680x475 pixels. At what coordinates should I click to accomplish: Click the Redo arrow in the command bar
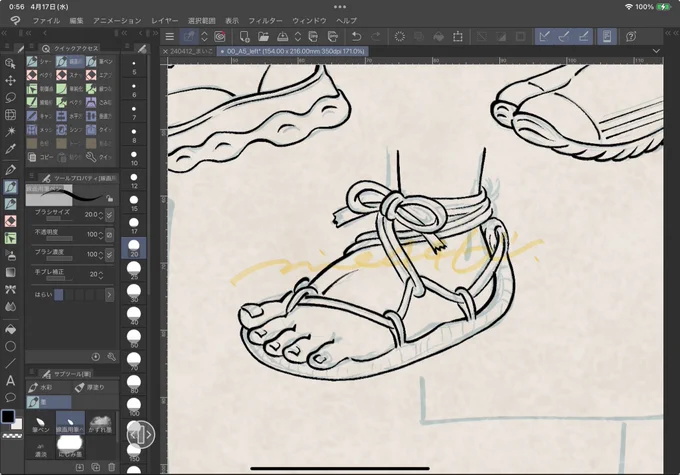pyautogui.click(x=376, y=37)
